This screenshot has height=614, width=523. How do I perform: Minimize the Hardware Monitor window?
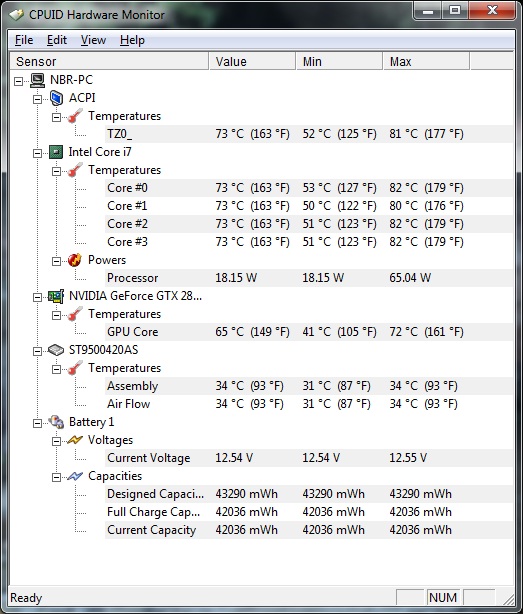(x=428, y=11)
